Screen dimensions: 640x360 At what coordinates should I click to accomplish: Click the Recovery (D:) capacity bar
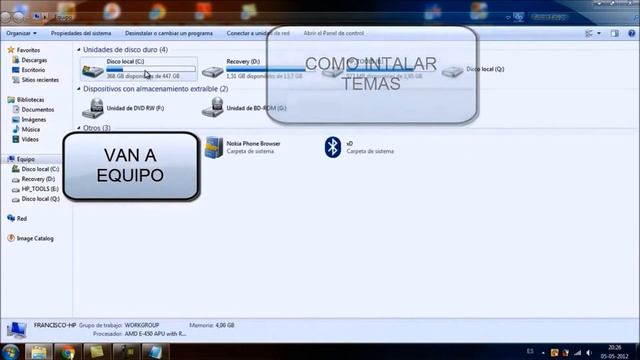[266, 69]
